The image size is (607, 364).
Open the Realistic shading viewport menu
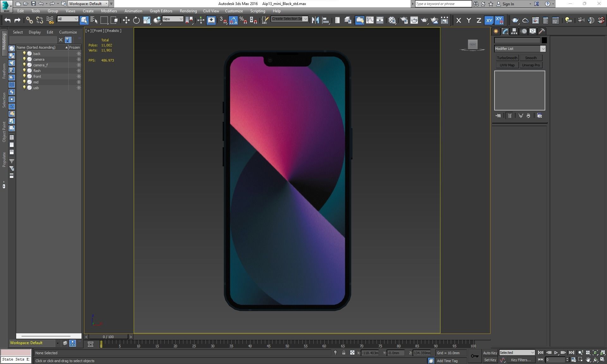tap(113, 31)
